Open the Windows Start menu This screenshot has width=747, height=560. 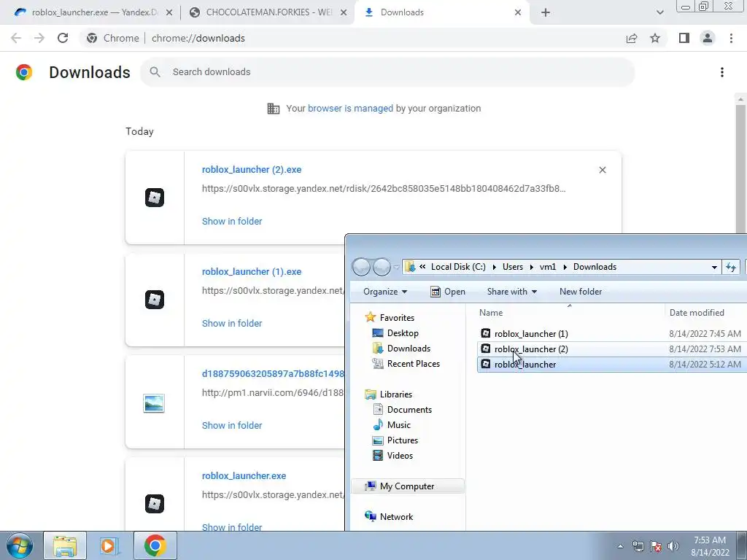click(19, 545)
